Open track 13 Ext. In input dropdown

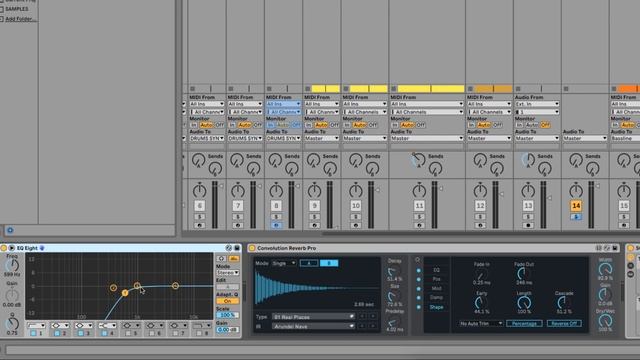537,104
